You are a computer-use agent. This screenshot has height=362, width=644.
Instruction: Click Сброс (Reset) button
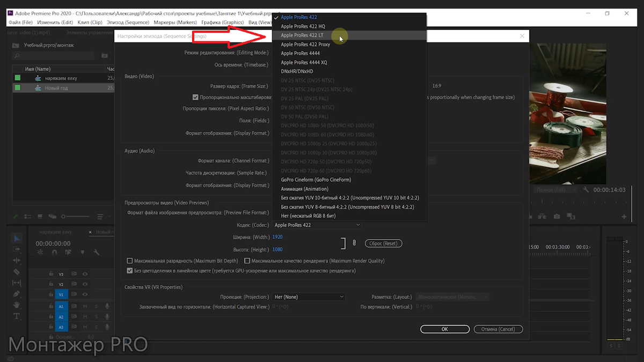(x=383, y=243)
